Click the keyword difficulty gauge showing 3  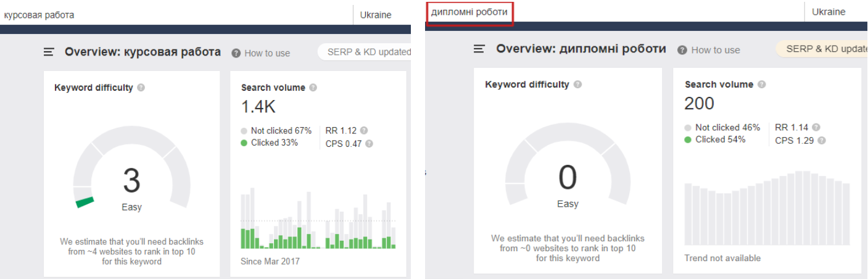131,170
